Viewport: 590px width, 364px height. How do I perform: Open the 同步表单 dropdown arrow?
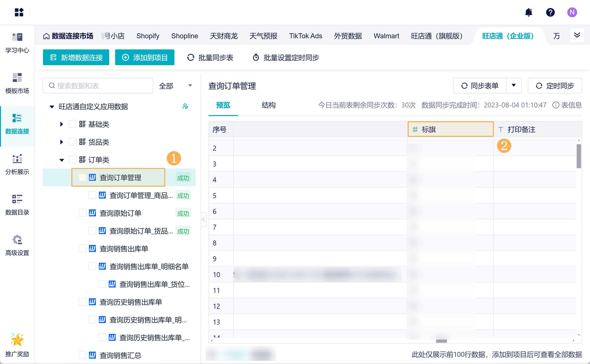[514, 85]
